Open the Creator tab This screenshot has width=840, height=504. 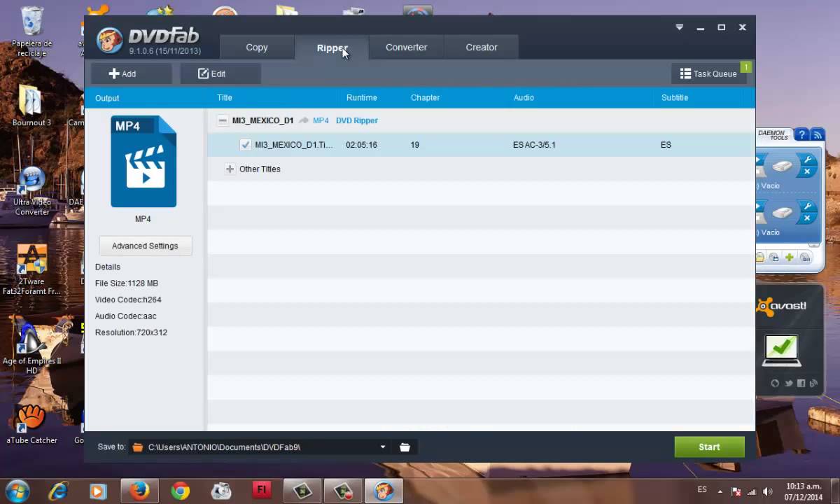click(x=482, y=47)
